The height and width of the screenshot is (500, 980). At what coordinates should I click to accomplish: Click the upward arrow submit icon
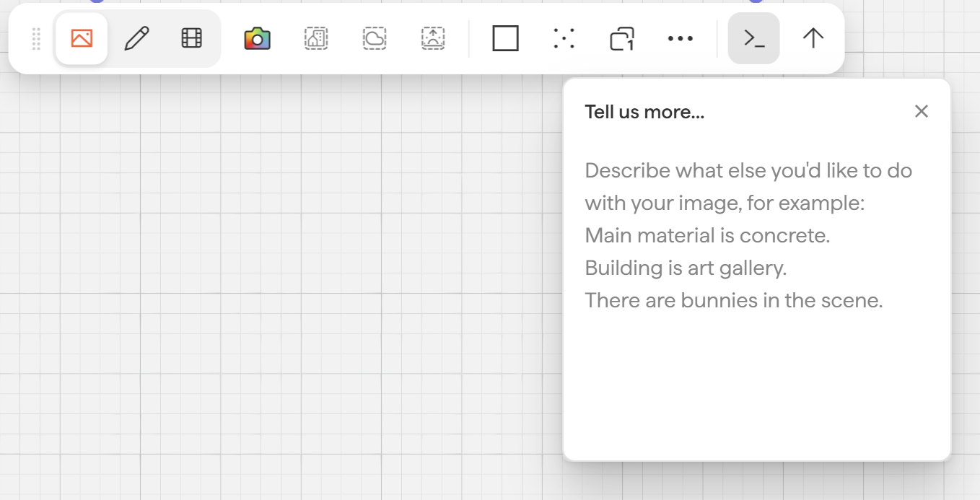[813, 38]
